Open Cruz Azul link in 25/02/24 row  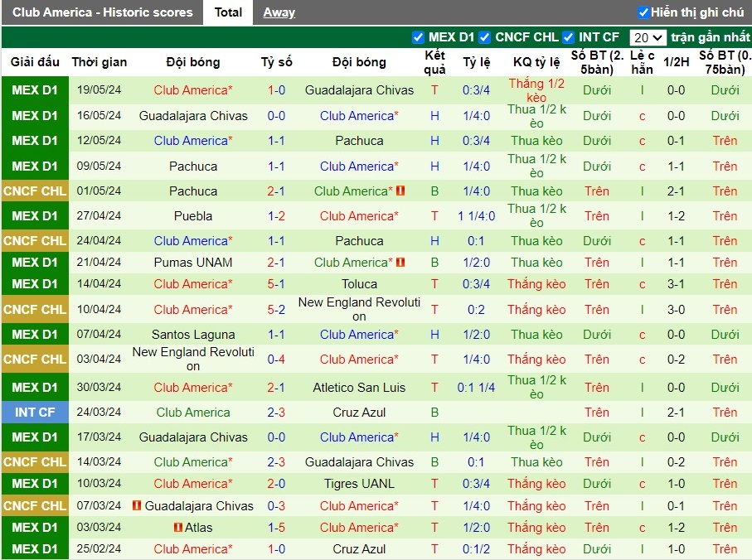(x=359, y=548)
